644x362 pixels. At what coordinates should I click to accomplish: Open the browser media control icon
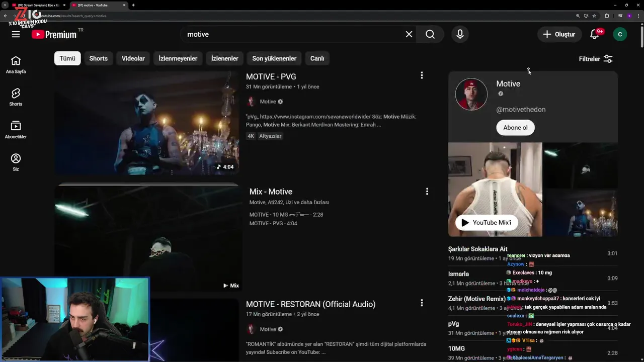click(x=620, y=16)
